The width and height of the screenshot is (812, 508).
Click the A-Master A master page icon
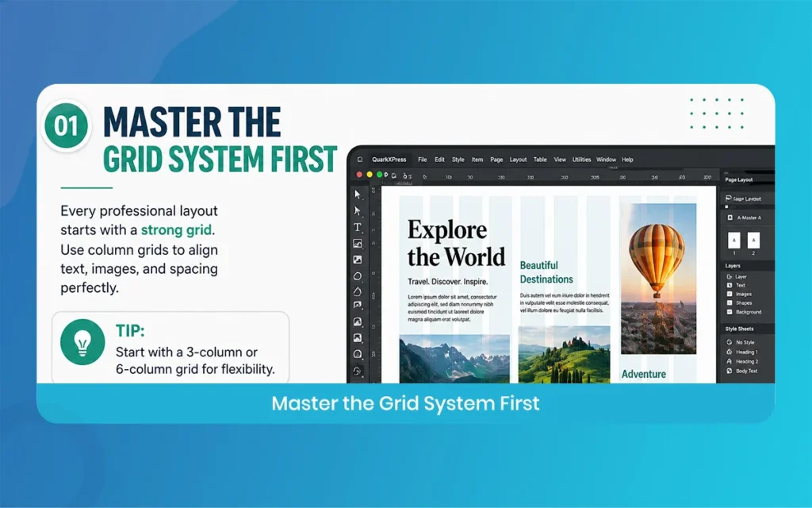[x=730, y=217]
